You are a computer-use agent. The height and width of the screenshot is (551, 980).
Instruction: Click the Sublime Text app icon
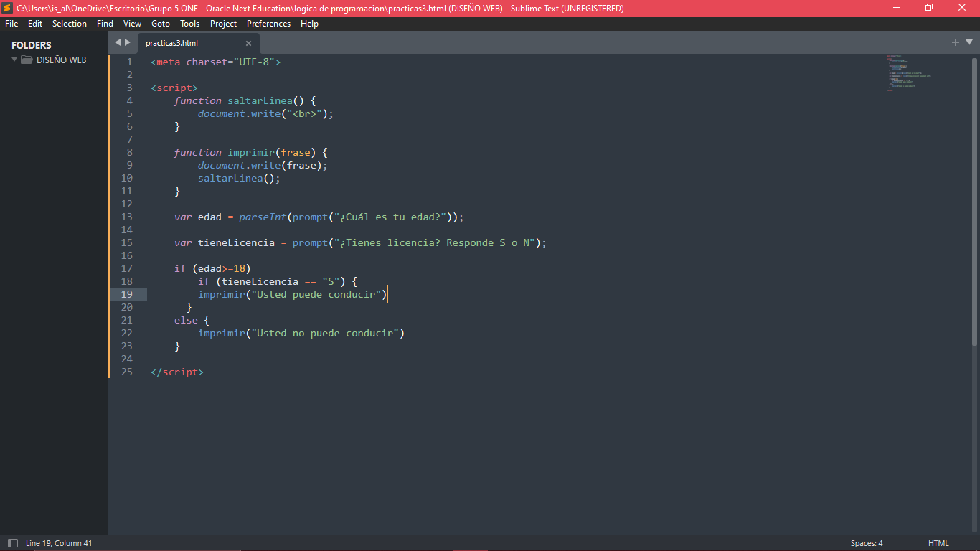tap(7, 8)
